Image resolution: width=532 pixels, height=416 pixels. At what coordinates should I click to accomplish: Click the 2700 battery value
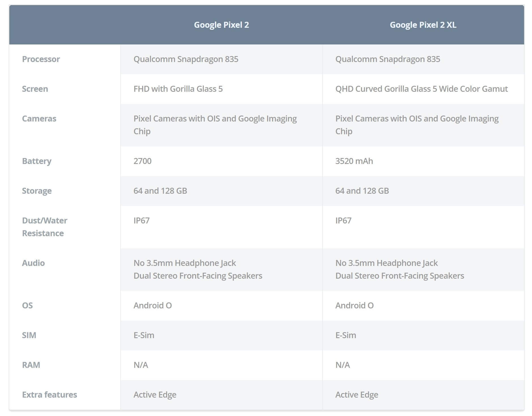click(142, 161)
